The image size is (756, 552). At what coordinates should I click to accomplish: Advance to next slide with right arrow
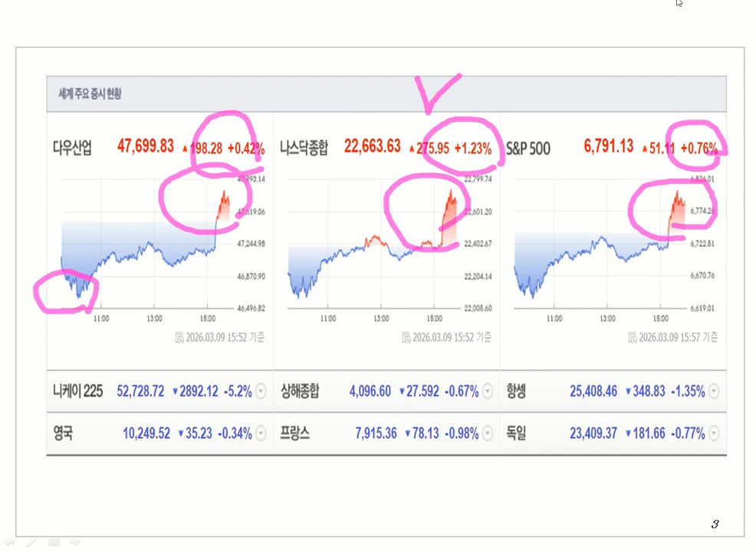point(75,542)
